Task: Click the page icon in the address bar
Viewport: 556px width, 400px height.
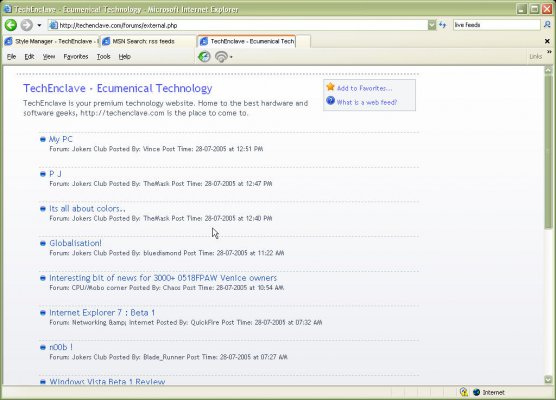Action: (54, 25)
